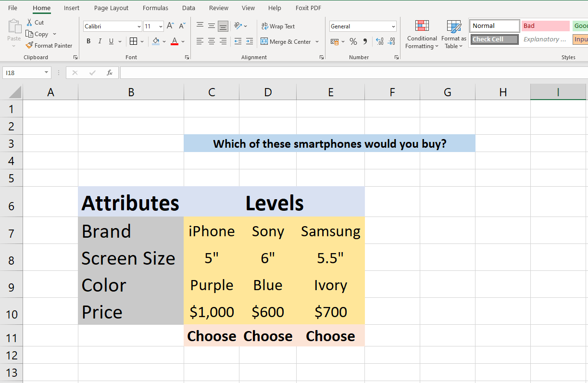Viewport: 588px width, 383px height.
Task: Apply the Normal cell style
Action: point(495,26)
